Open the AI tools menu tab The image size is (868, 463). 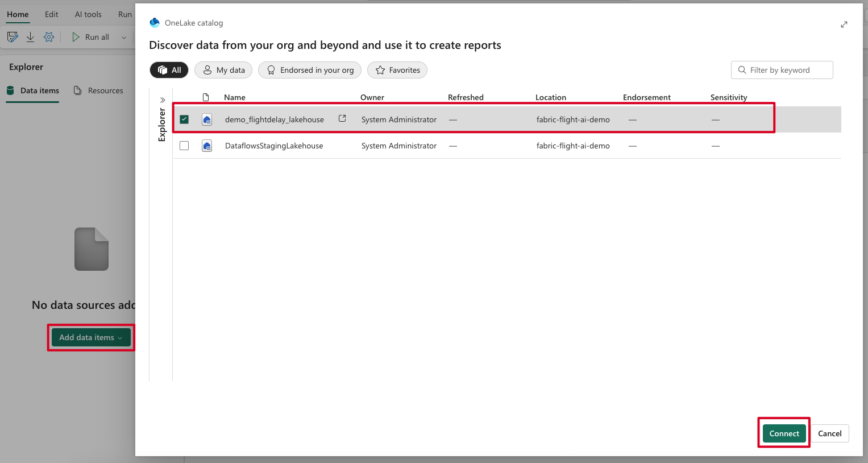[88, 14]
